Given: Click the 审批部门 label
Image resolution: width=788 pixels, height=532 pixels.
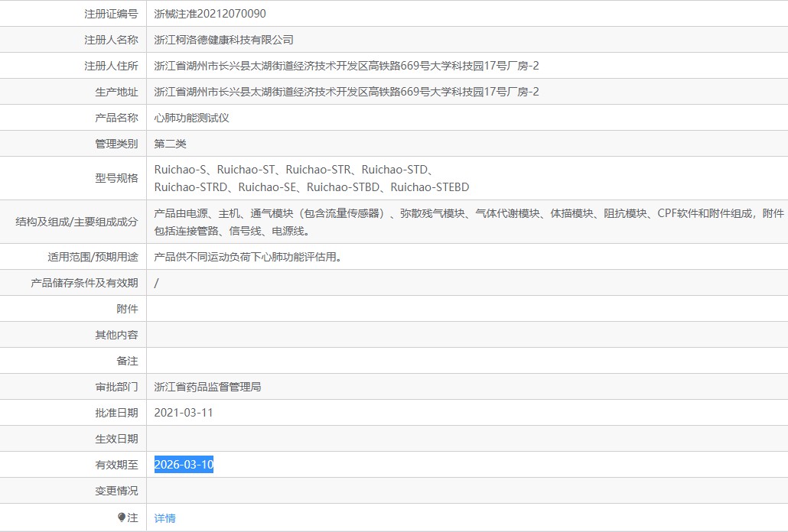Looking at the screenshot, I should (x=116, y=387).
